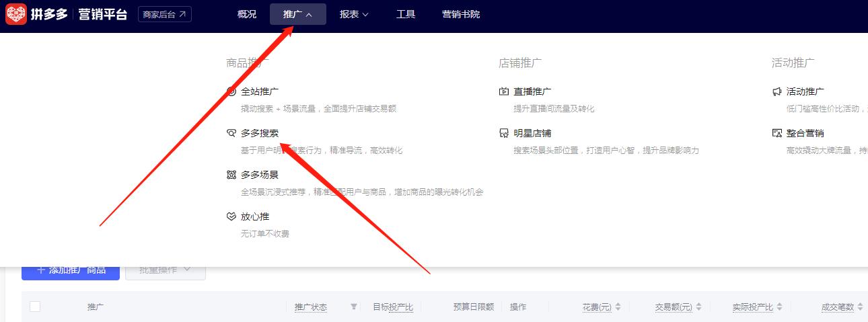This screenshot has height=322, width=868.
Task: Tick the select-all checkbox in table header
Action: (x=35, y=307)
